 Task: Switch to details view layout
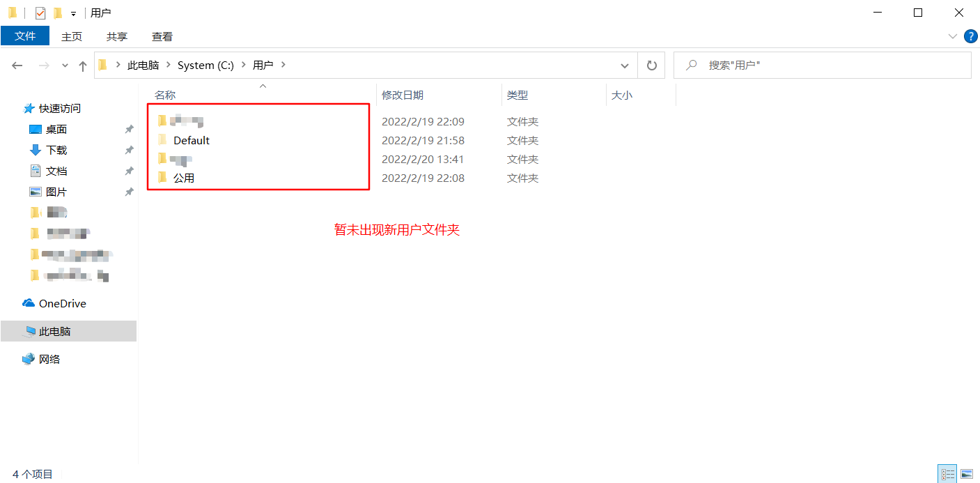coord(948,474)
